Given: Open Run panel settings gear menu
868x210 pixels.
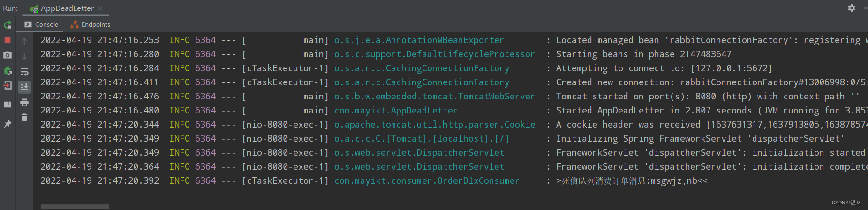Looking at the screenshot, I should tap(852, 8).
